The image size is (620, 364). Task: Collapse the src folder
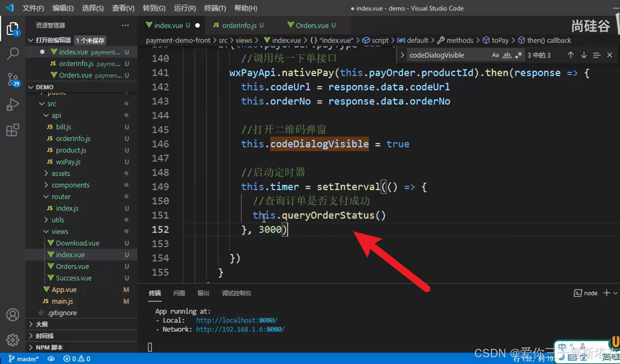[x=42, y=103]
